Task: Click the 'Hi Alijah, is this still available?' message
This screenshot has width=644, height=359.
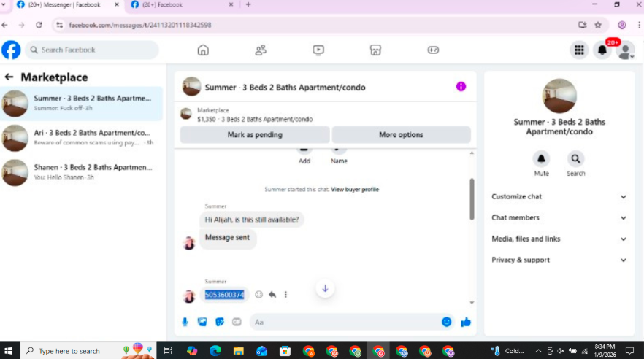Action: [252, 220]
